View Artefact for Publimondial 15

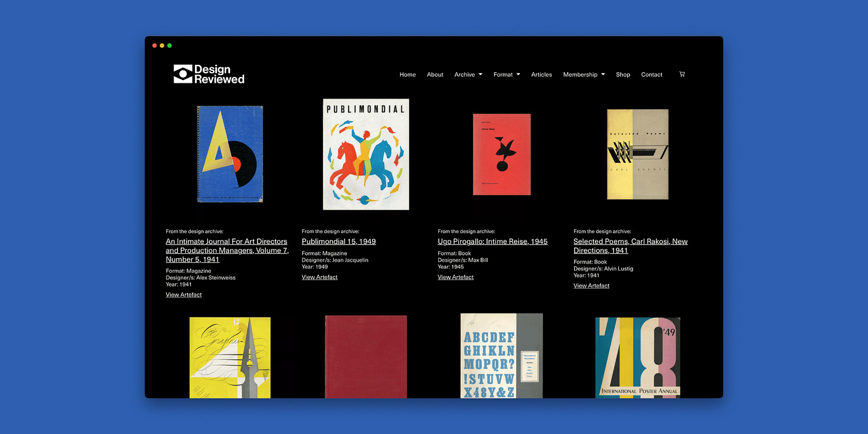click(x=320, y=277)
